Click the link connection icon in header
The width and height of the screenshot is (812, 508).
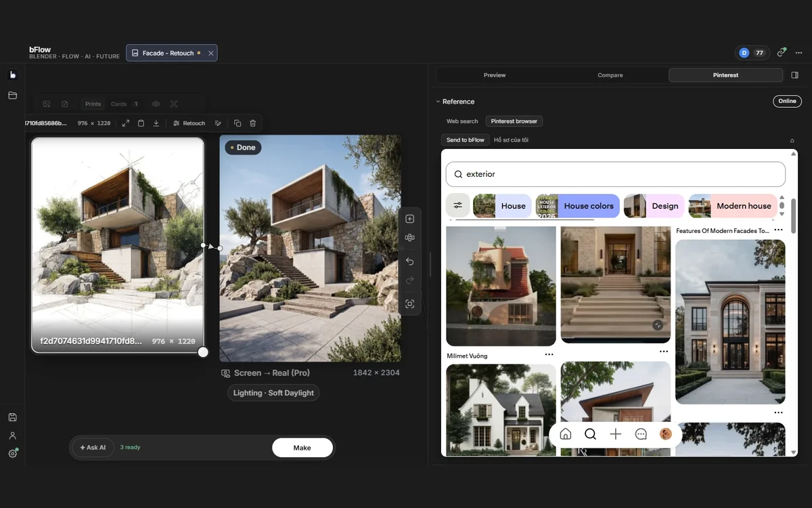pyautogui.click(x=782, y=52)
